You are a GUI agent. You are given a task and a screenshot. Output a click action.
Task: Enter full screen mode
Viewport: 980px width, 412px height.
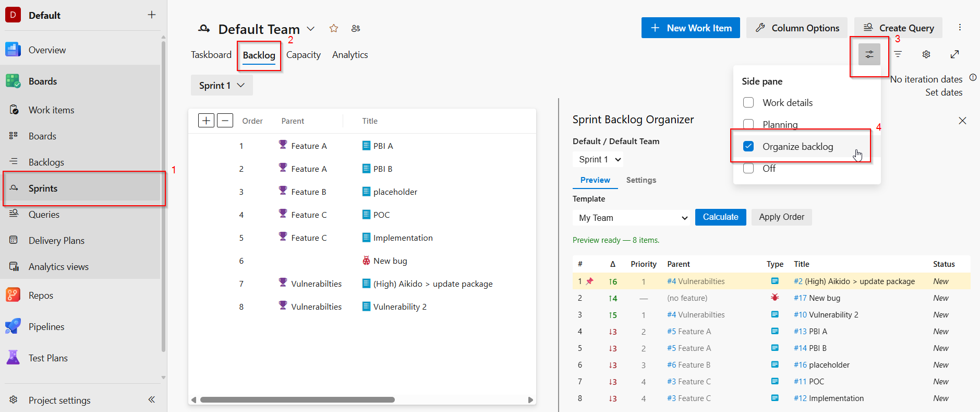(x=955, y=54)
